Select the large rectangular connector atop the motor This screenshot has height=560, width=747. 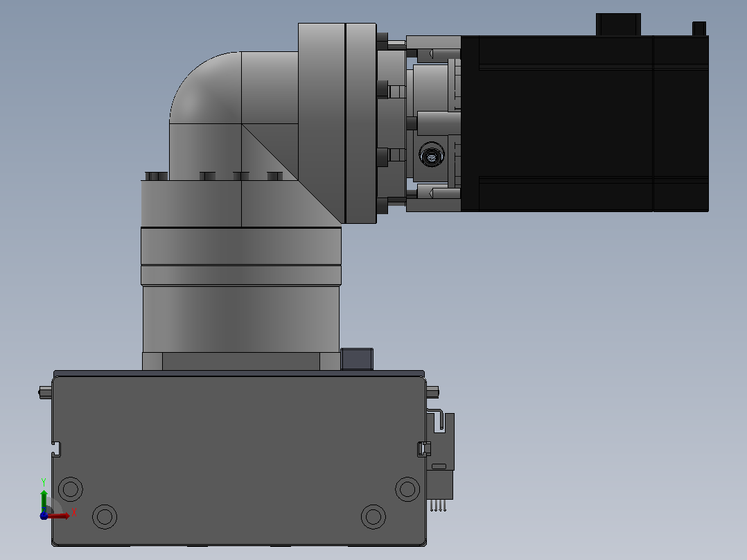click(x=618, y=24)
